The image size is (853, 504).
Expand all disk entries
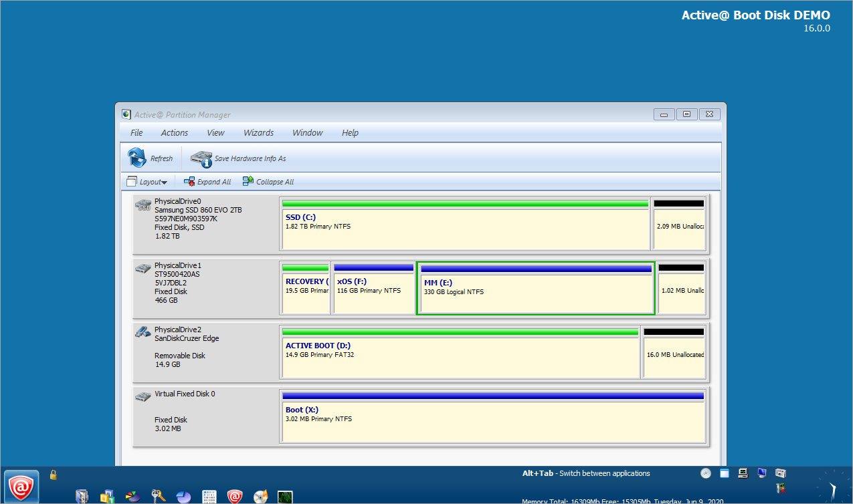tap(207, 182)
